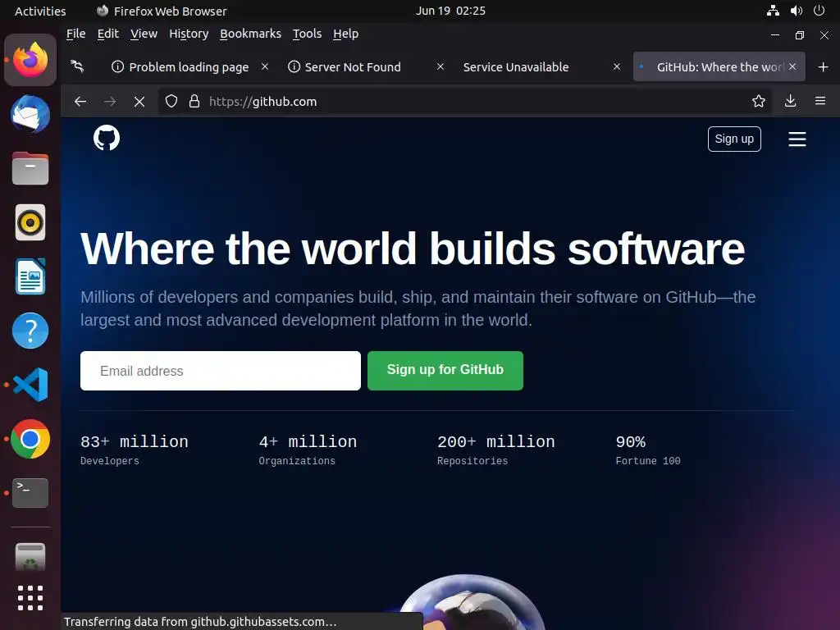The image size is (840, 630).
Task: Open Google Chrome from the dock
Action: (x=30, y=439)
